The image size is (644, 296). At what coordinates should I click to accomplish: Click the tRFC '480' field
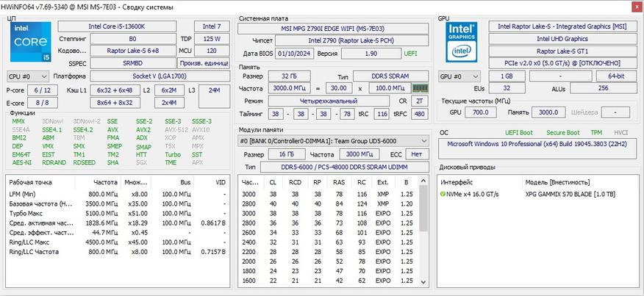(419, 114)
